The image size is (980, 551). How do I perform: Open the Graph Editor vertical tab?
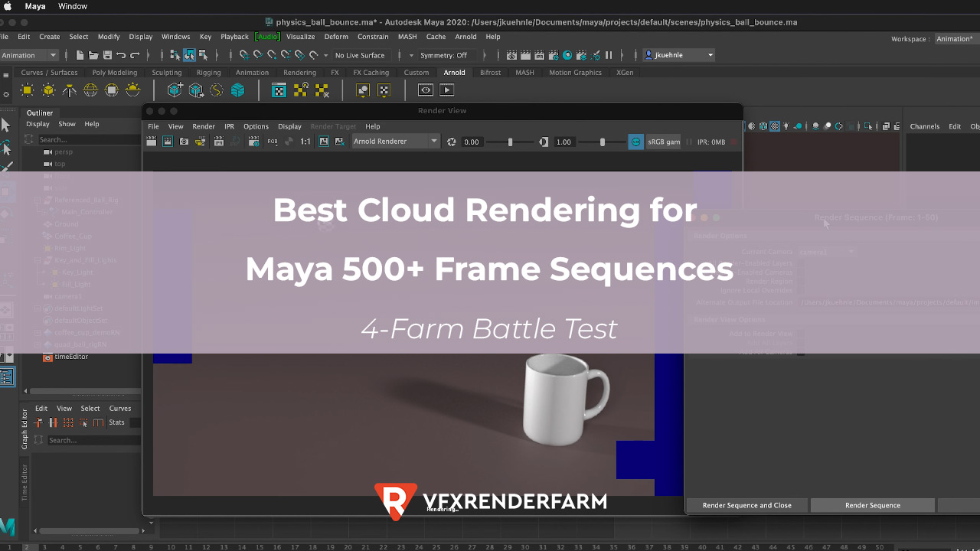click(24, 429)
